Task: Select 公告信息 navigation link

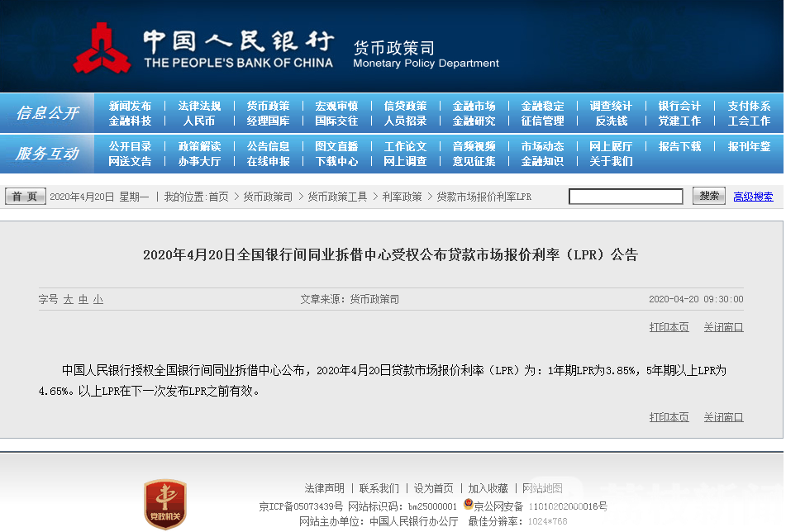Action: point(268,147)
